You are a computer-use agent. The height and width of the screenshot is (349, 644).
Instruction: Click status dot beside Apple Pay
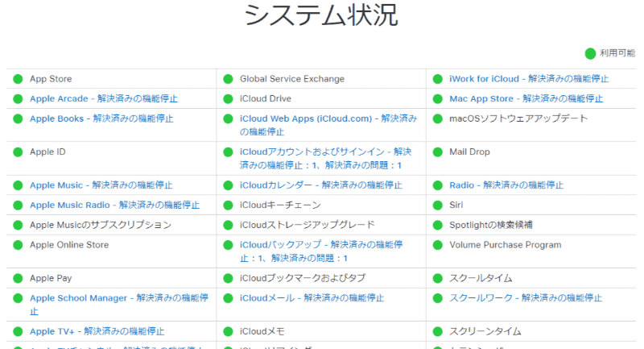18,278
